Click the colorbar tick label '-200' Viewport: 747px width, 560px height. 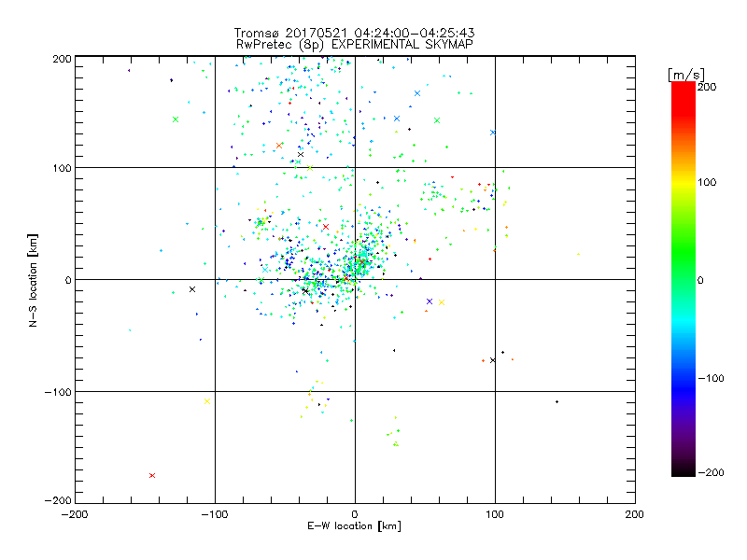pyautogui.click(x=711, y=473)
